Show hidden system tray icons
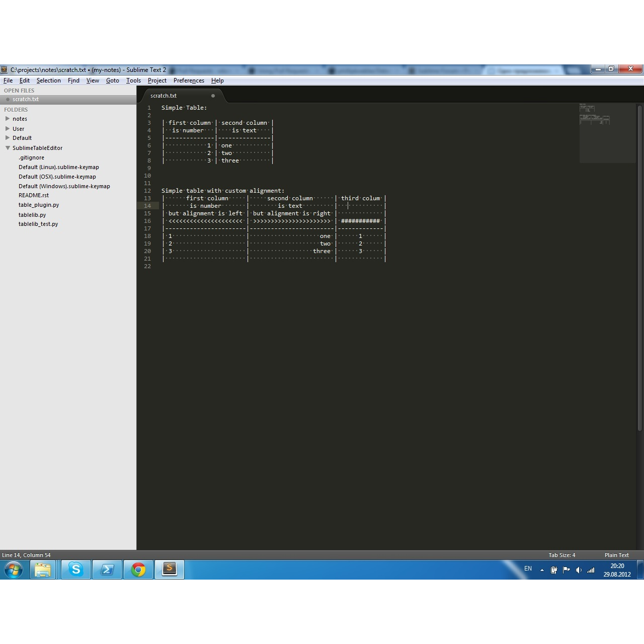Viewport: 644px width, 644px height. point(542,570)
